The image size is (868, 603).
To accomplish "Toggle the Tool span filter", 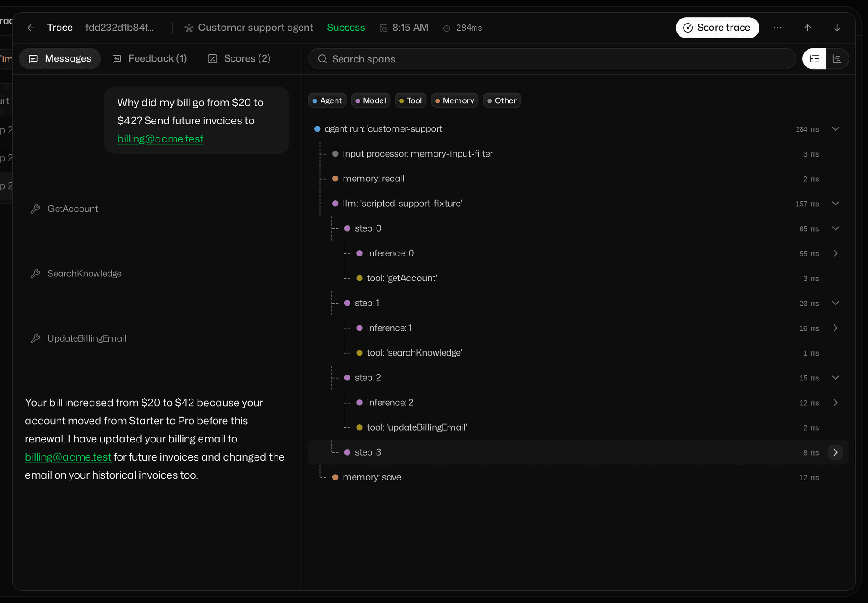I will coord(410,100).
